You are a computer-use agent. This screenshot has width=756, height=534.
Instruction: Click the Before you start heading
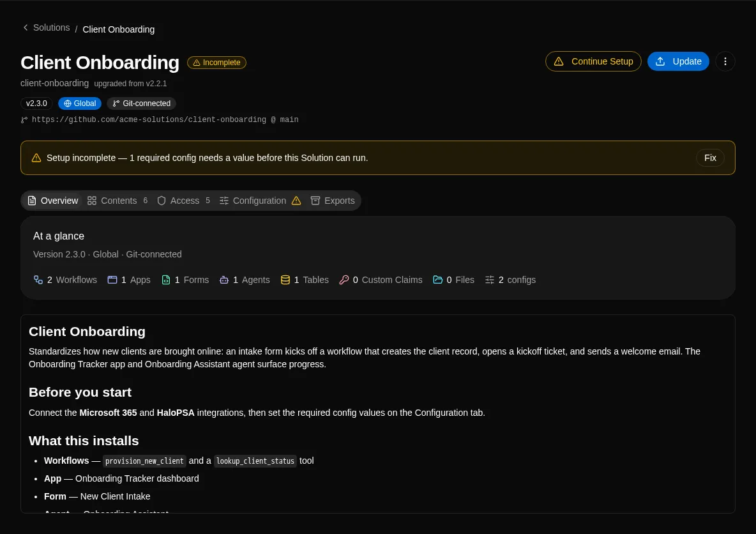[x=80, y=392]
